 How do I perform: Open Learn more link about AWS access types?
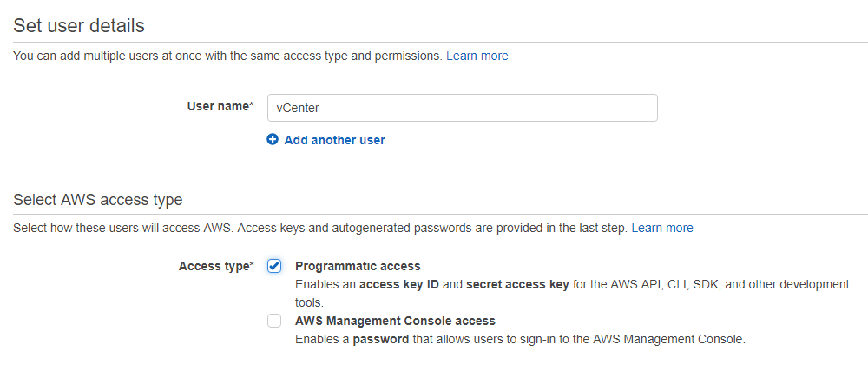(662, 228)
